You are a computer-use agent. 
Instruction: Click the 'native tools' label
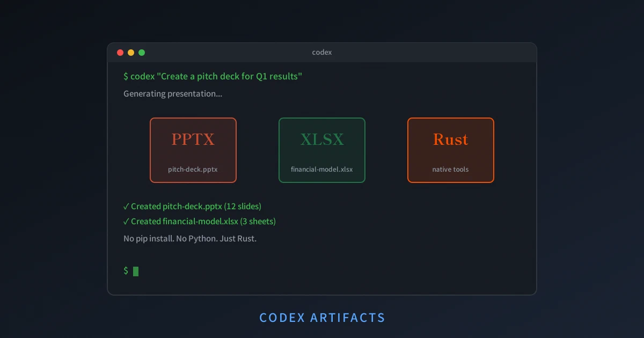[x=451, y=170]
